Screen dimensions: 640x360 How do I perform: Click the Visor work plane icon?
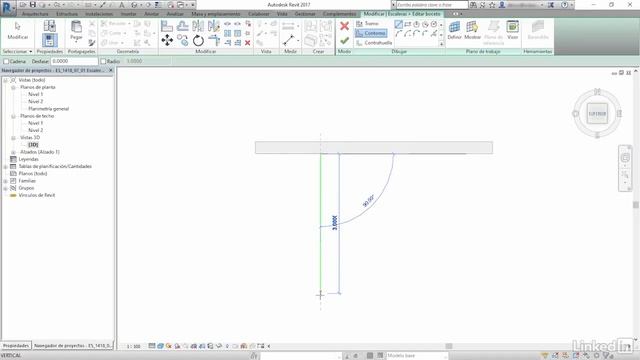(512, 27)
